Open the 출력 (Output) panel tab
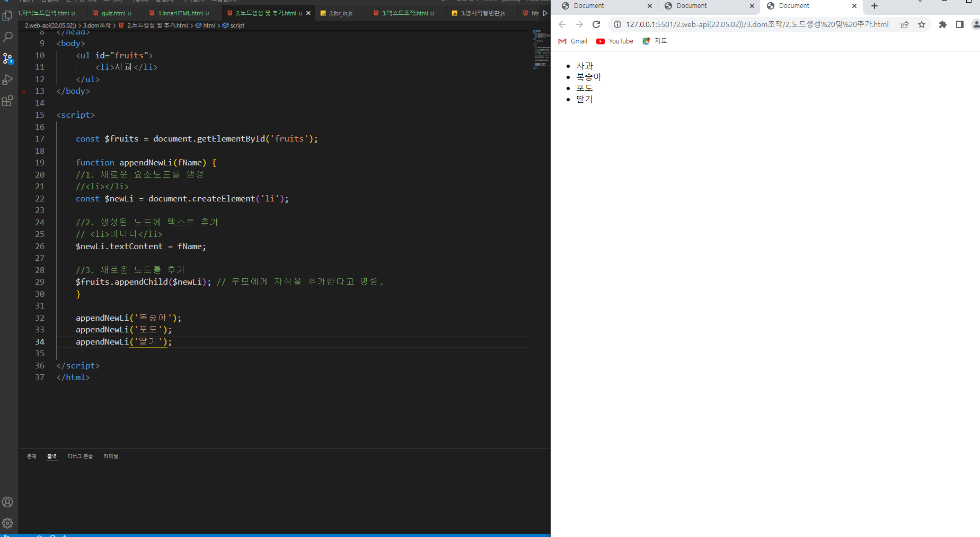 (52, 456)
